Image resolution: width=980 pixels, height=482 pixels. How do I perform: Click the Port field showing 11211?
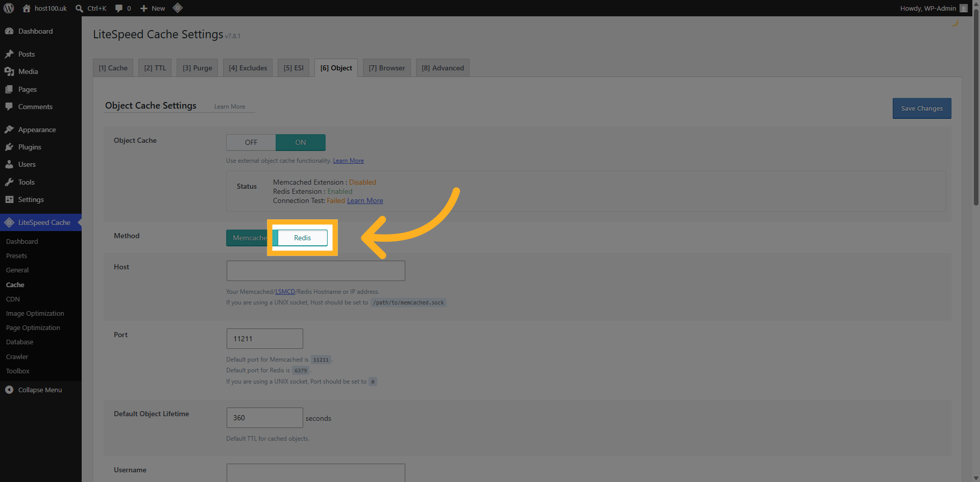265,339
